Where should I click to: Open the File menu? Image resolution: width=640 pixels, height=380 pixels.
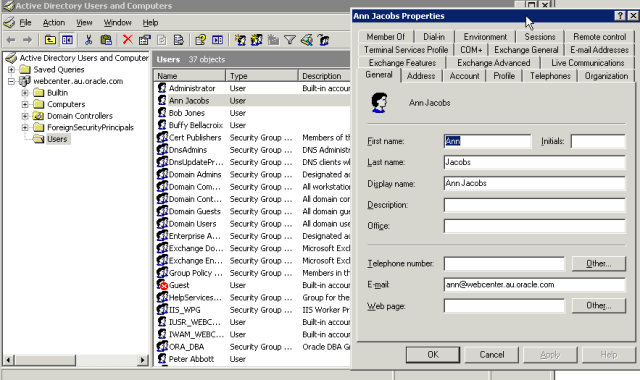point(25,22)
